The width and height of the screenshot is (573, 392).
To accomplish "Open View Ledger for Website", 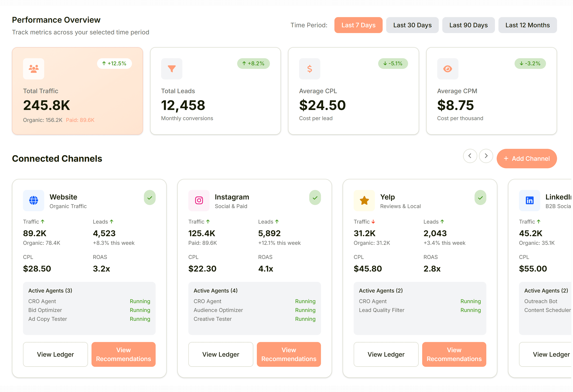I will pyautogui.click(x=55, y=354).
